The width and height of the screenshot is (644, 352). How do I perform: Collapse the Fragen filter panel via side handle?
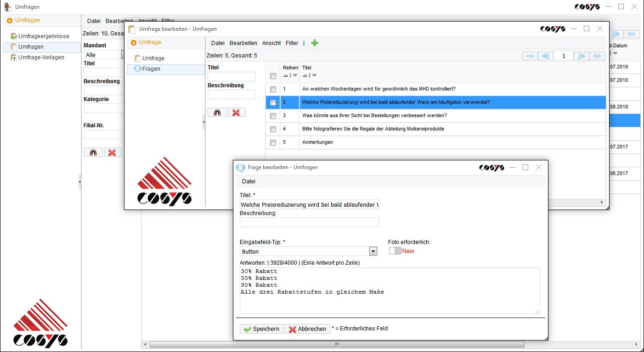coord(203,122)
